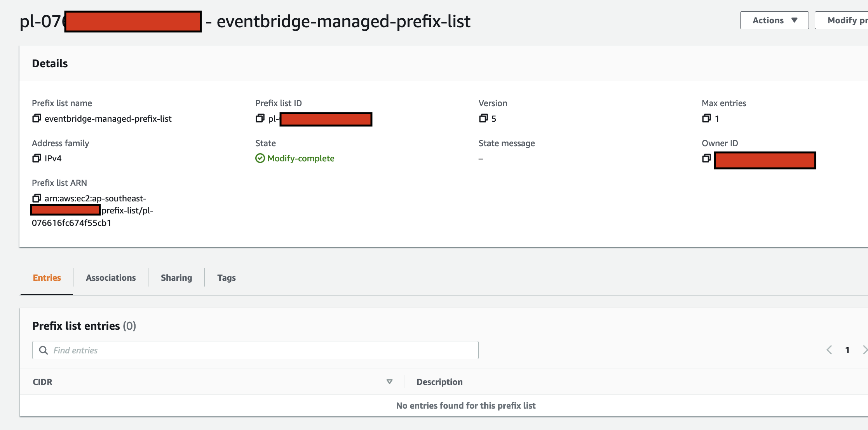
Task: Click the Modify prefix list button
Action: coord(842,20)
